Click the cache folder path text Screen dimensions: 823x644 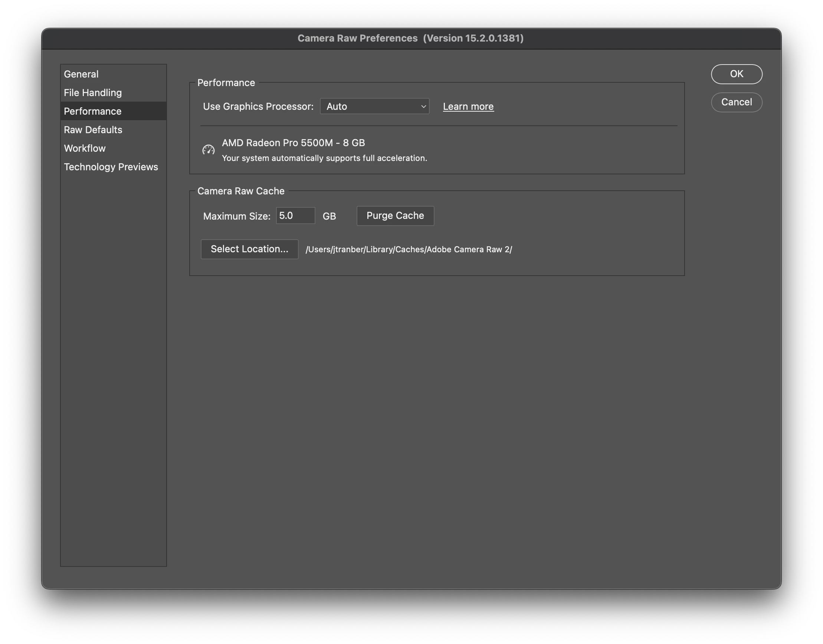click(409, 250)
